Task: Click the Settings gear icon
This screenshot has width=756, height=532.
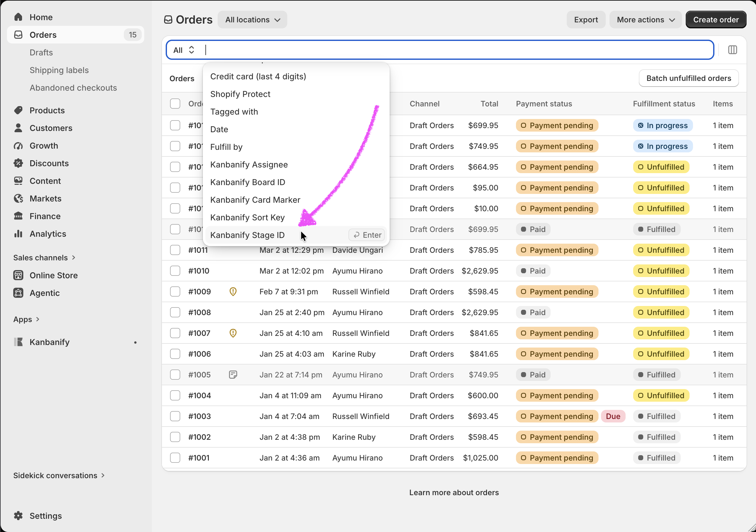Action: [19, 516]
